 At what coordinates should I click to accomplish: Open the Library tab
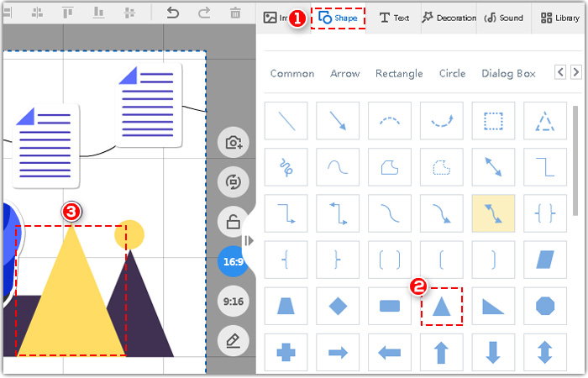pyautogui.click(x=560, y=18)
